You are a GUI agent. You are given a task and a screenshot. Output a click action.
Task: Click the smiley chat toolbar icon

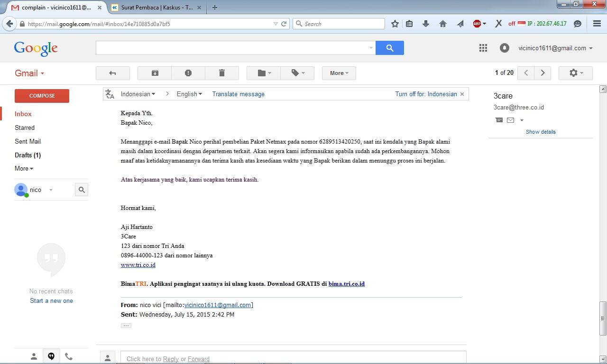click(x=577, y=24)
